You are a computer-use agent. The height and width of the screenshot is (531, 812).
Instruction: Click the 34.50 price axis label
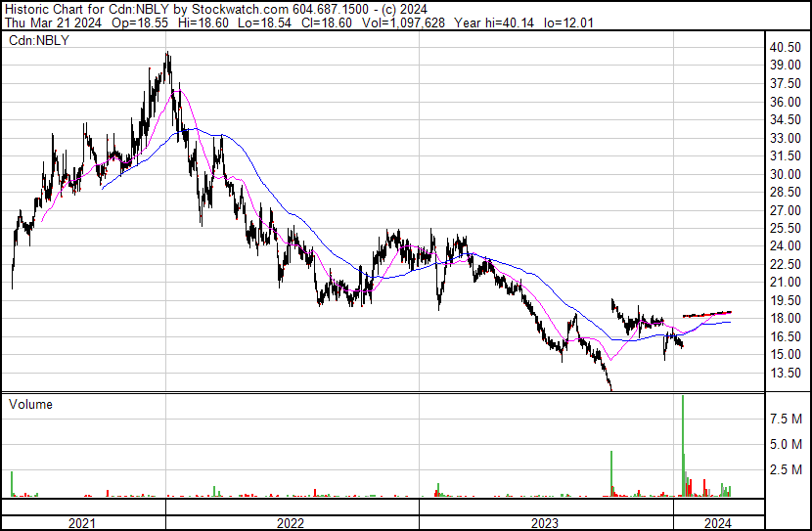tap(786, 119)
